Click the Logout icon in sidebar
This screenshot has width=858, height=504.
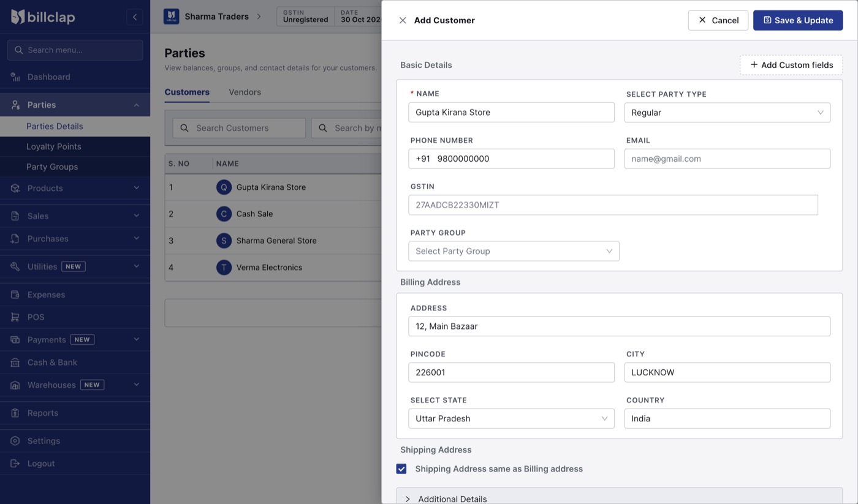point(15,464)
